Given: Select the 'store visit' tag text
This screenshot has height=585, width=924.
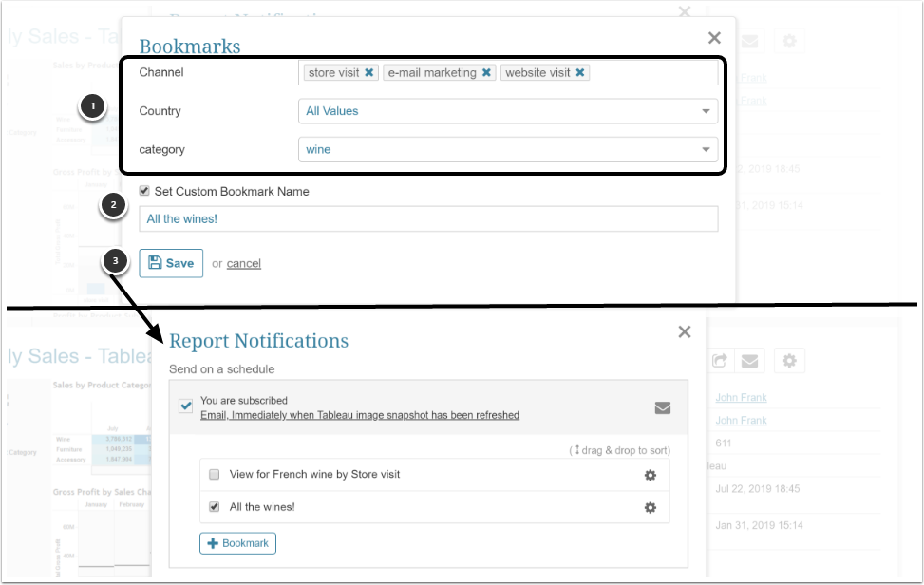Looking at the screenshot, I should (333, 72).
